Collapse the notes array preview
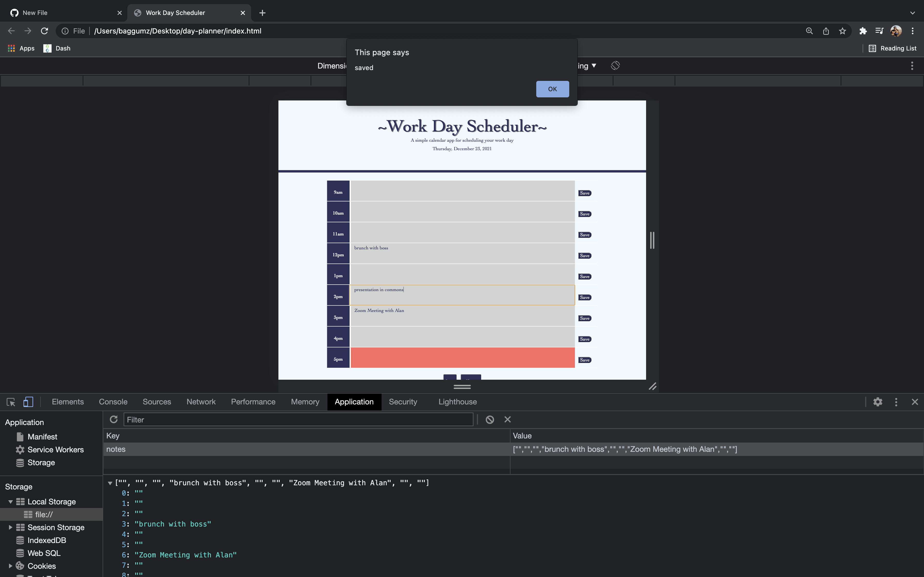Screen dimensions: 924x577 click(110, 483)
